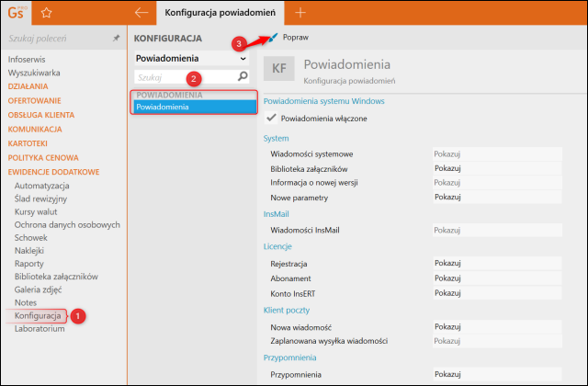This screenshot has width=588, height=386.
Task: Open the Infoserwis link
Action: [27, 59]
